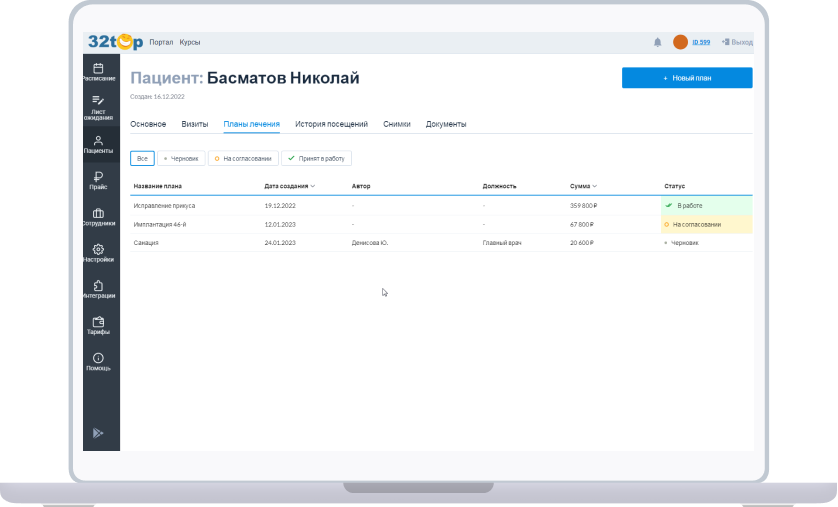Click the orange user avatar
Viewport: 838px width, 507px height.
point(680,42)
